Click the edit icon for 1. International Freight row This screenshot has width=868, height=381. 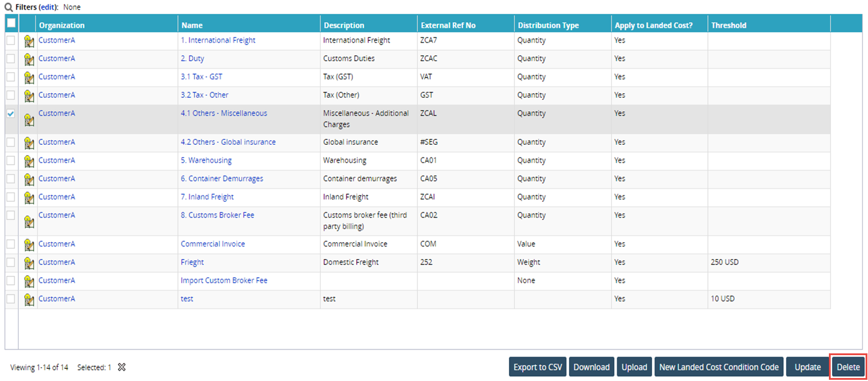point(28,41)
